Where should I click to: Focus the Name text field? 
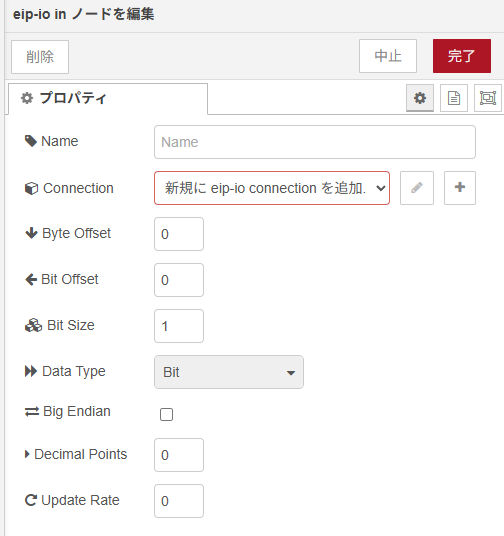click(315, 142)
